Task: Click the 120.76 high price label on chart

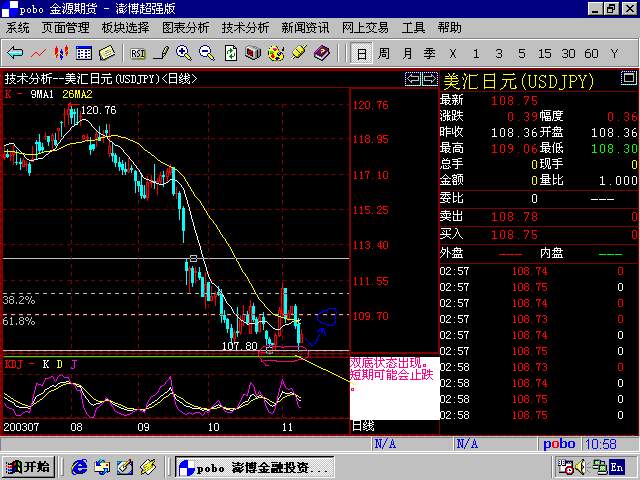Action: (x=98, y=110)
